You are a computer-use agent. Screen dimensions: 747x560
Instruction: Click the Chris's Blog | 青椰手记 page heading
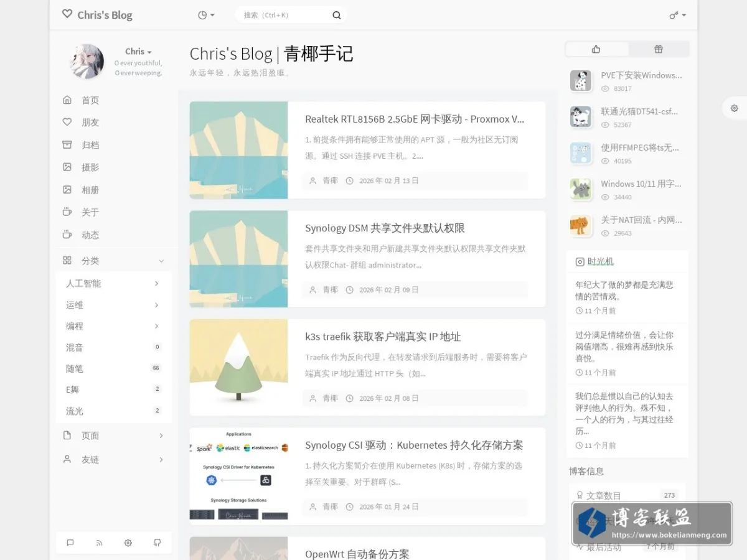[x=271, y=54]
